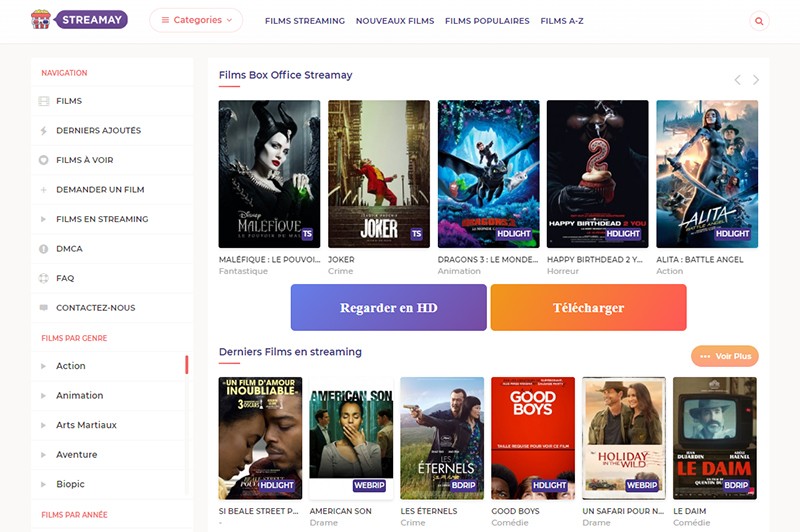Screen dimensions: 800x532
Task: Open Les Éternels movie poster
Action: (x=442, y=438)
